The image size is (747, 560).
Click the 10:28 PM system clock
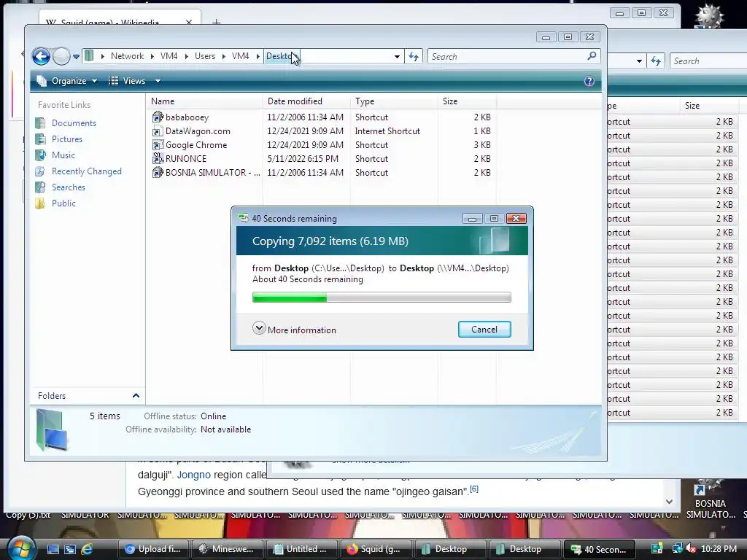pos(719,549)
